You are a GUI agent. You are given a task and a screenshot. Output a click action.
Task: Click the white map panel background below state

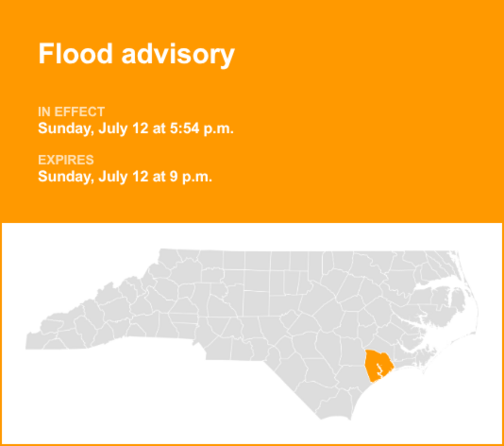pyautogui.click(x=168, y=399)
